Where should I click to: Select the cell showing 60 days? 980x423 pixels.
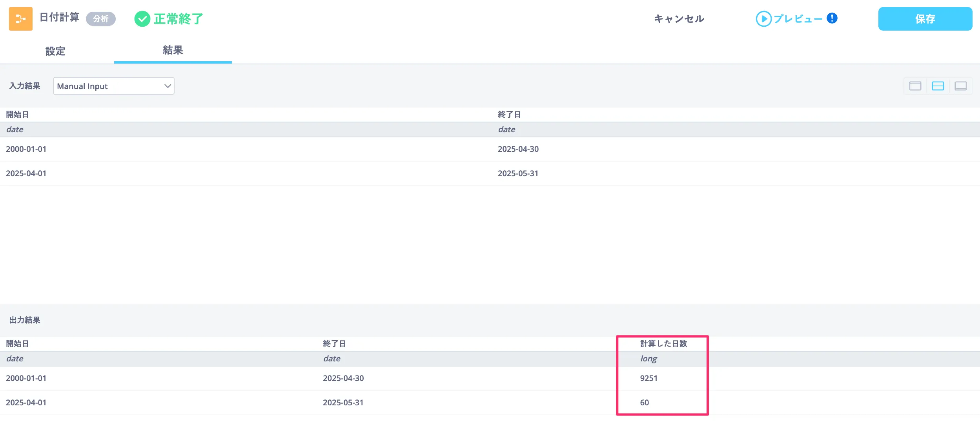(x=644, y=403)
